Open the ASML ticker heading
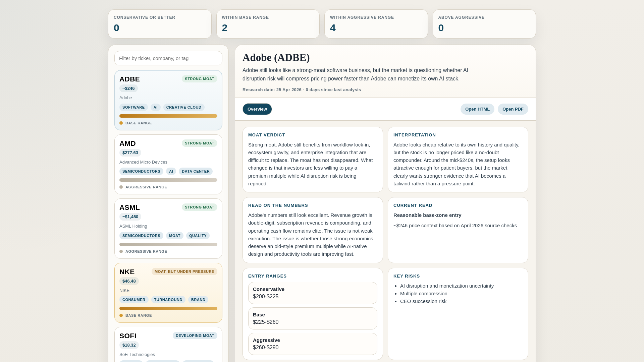The height and width of the screenshot is (362, 644). click(x=129, y=207)
